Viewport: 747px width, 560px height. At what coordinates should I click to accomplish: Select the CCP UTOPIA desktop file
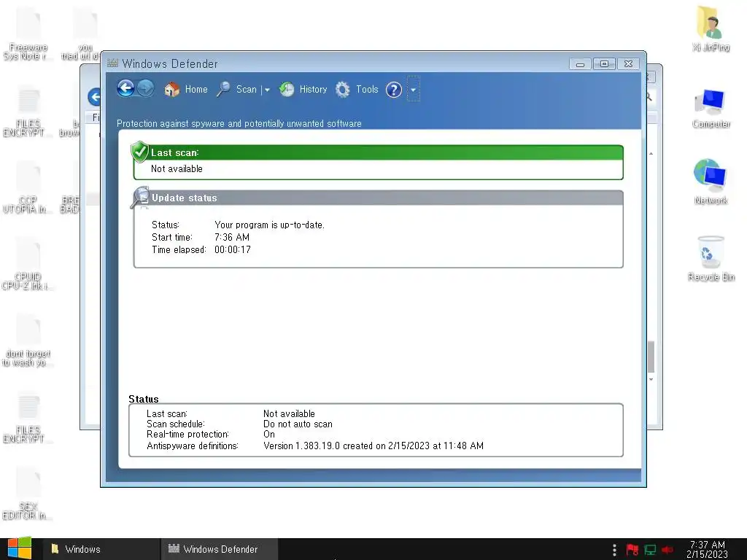tap(28, 187)
